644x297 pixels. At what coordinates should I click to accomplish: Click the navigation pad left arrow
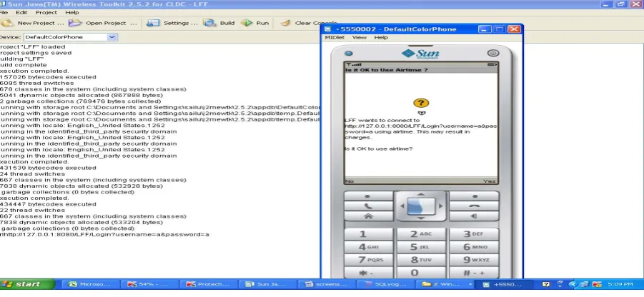[402, 206]
